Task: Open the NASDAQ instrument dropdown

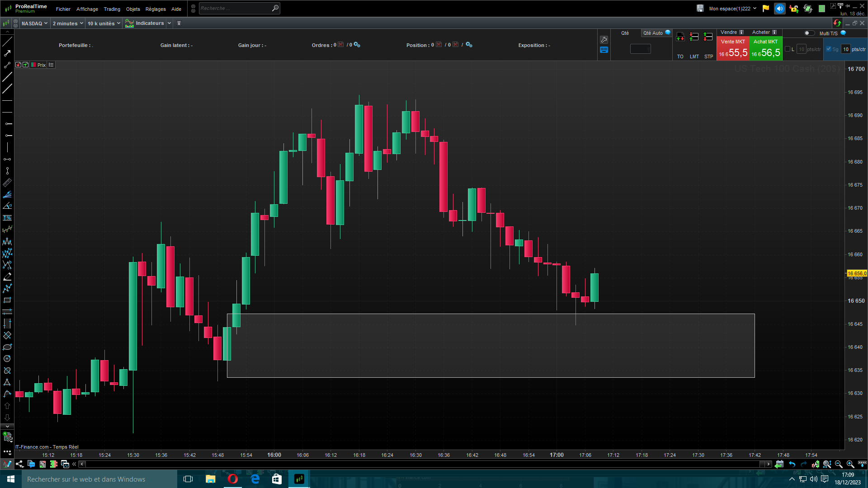Action: [34, 23]
